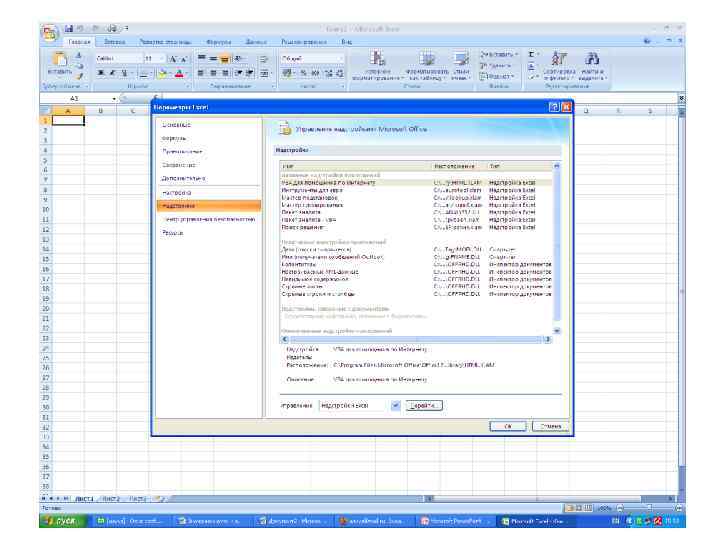The width and height of the screenshot is (720, 540).
Task: Open the Insert (Вставить) cells dropdown
Action: click(x=499, y=54)
